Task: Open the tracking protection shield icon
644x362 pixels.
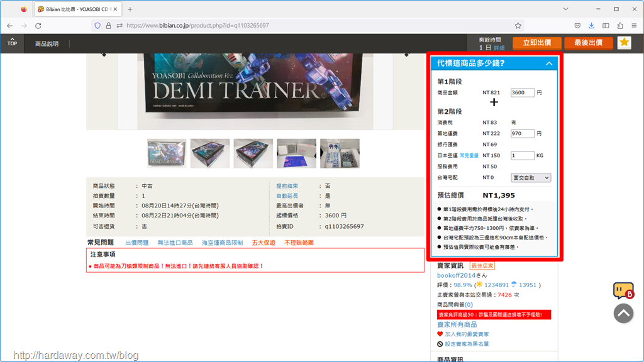Action: [97, 25]
